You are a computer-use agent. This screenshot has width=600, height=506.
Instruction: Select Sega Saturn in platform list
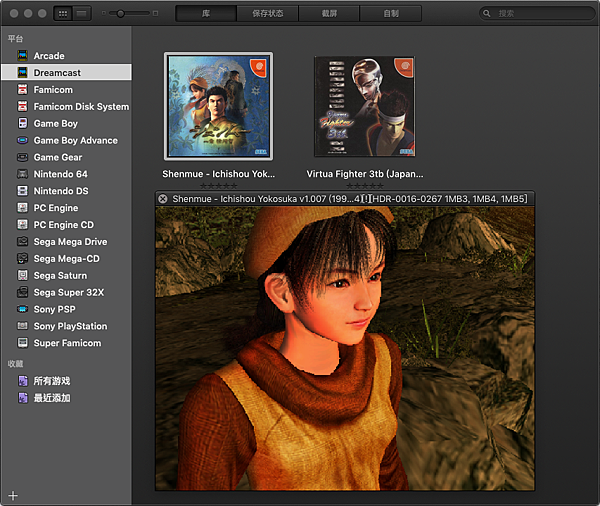pyautogui.click(x=66, y=275)
